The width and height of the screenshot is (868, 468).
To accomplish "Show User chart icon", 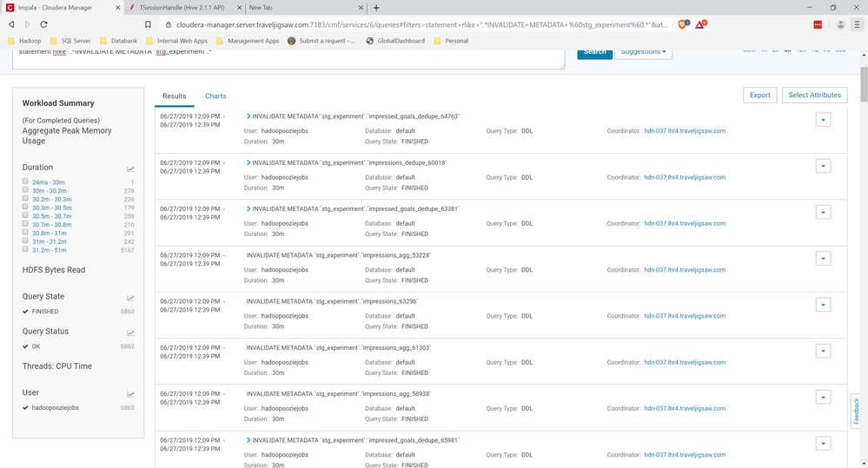I will [x=130, y=394].
